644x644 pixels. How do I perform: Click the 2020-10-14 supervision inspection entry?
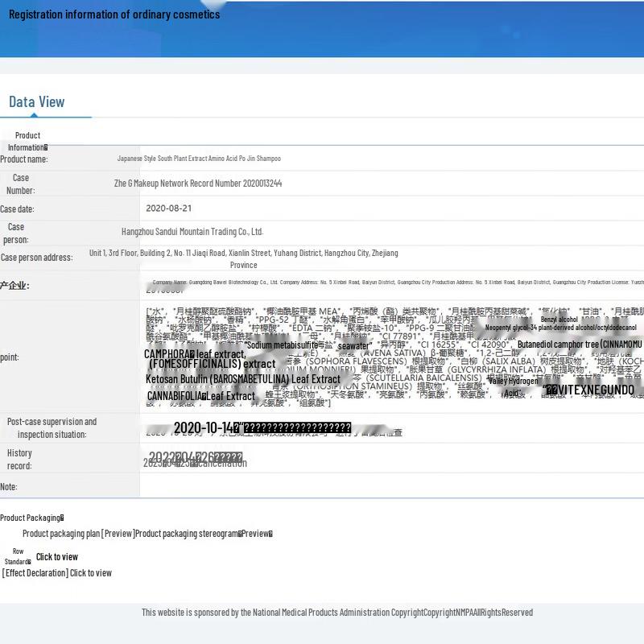point(262,427)
